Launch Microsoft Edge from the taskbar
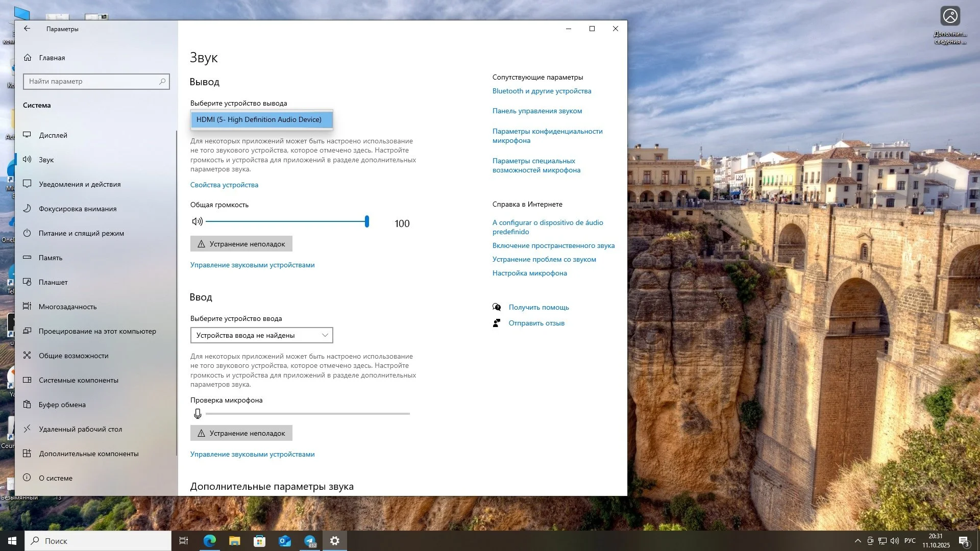 (x=209, y=541)
